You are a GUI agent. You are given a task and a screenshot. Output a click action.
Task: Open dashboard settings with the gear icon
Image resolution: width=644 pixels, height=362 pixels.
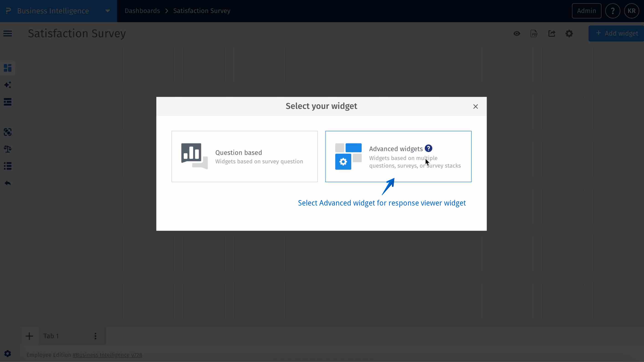pyautogui.click(x=569, y=33)
